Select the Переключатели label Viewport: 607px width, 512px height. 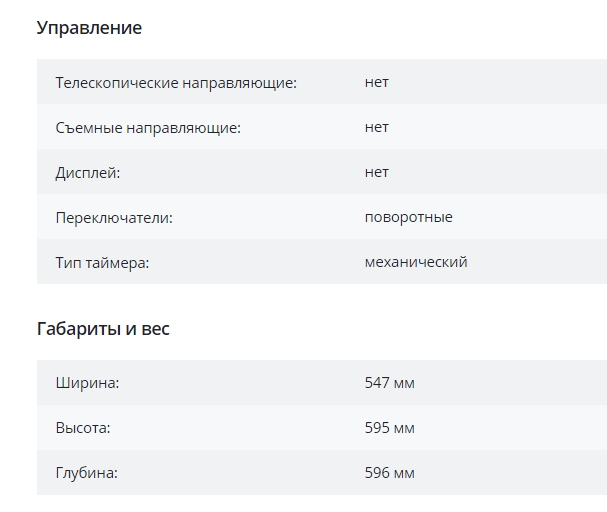114,218
